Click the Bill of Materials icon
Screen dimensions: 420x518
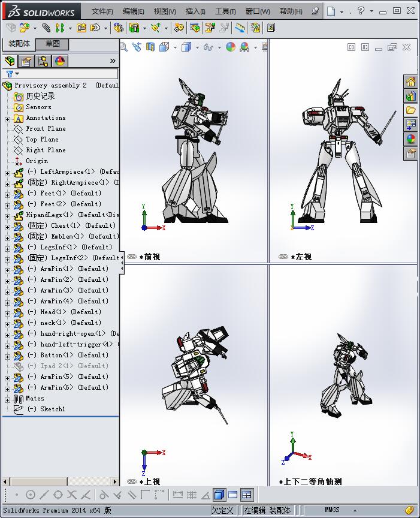(x=195, y=28)
